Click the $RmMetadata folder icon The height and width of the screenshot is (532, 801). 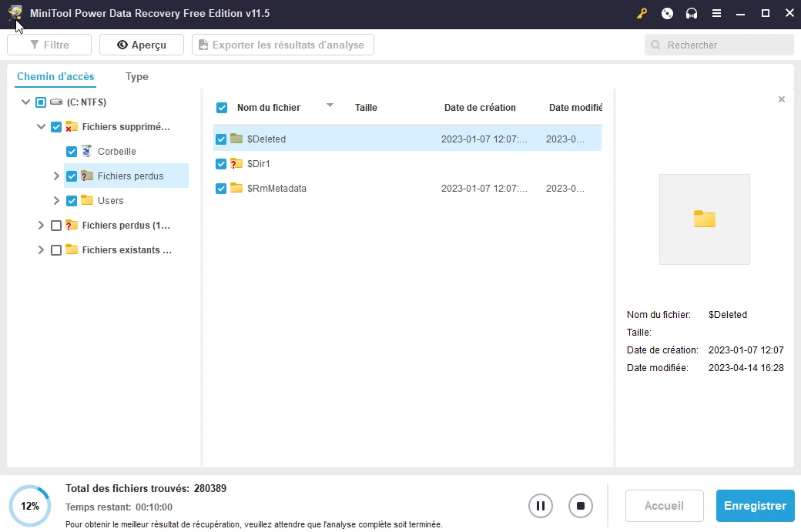coord(236,188)
